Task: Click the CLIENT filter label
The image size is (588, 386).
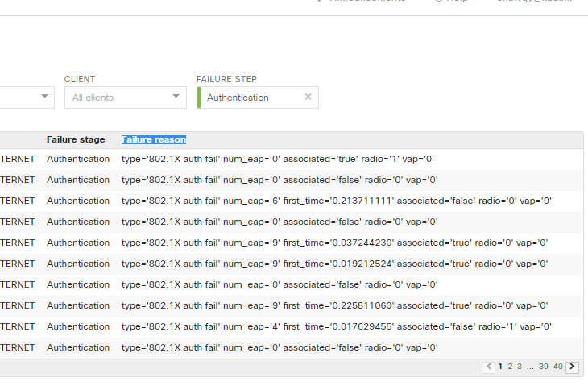Action: click(80, 79)
